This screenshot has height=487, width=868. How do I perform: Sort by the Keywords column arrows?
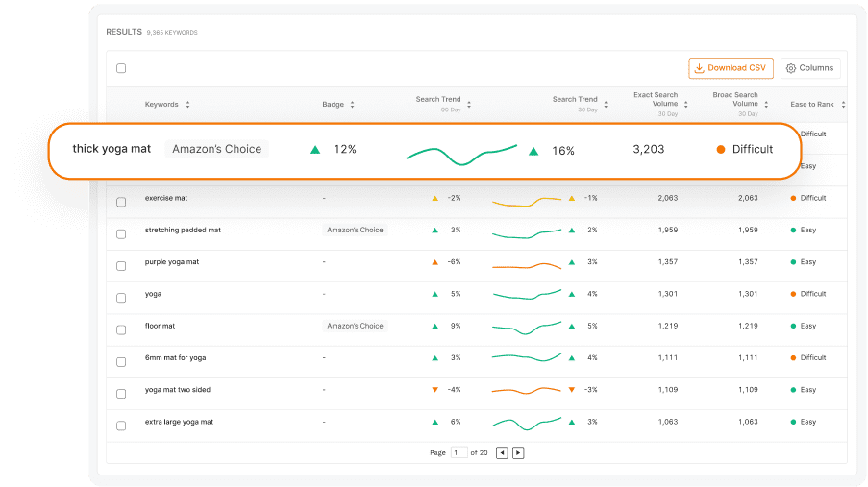[187, 105]
